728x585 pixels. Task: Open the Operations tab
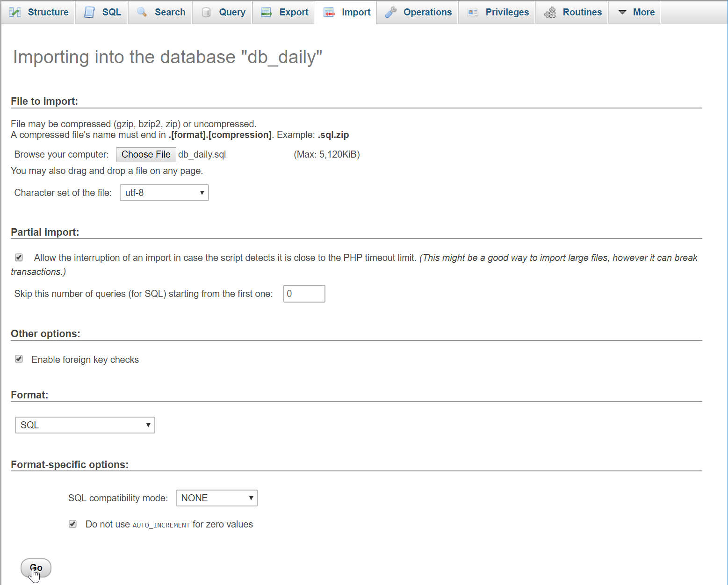coord(418,12)
